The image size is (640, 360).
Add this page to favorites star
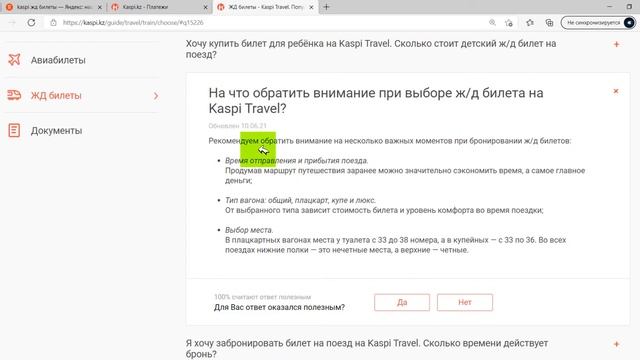click(x=509, y=22)
